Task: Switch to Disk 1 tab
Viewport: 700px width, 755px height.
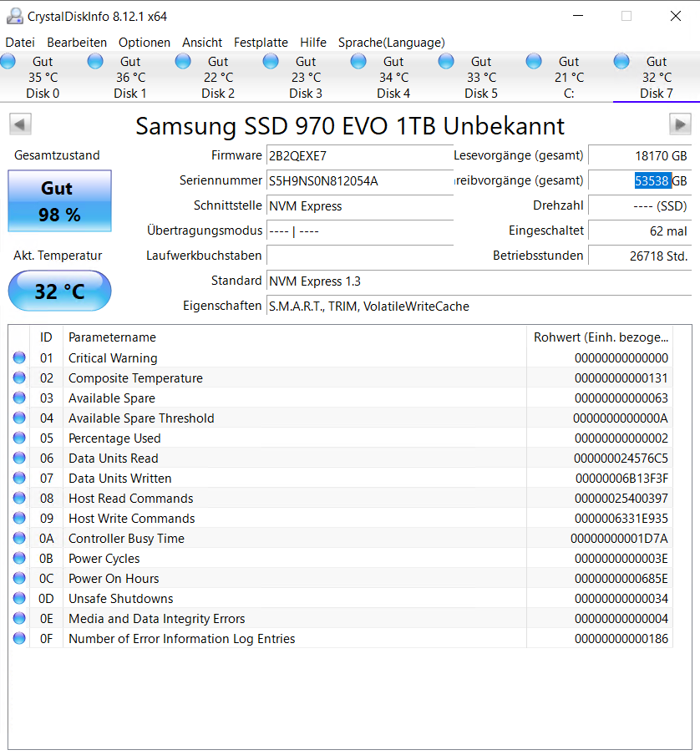Action: [130, 77]
